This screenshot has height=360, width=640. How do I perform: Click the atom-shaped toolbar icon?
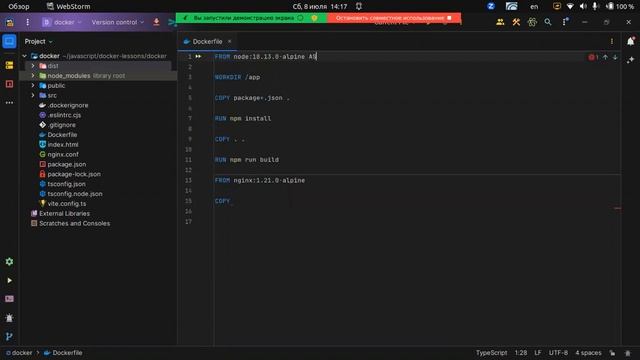(532, 22)
